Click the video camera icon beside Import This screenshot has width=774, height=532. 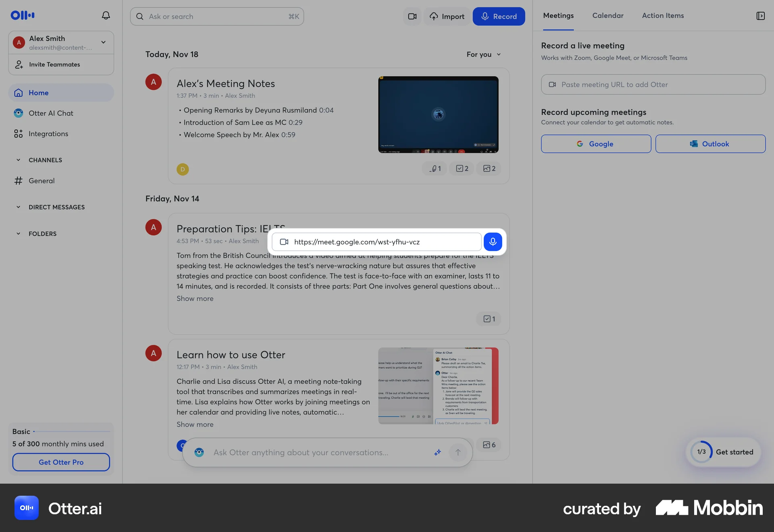(x=412, y=17)
